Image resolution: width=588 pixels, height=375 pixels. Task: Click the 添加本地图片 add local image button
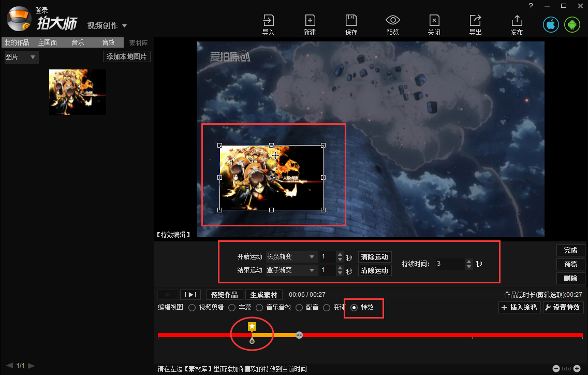pyautogui.click(x=126, y=56)
